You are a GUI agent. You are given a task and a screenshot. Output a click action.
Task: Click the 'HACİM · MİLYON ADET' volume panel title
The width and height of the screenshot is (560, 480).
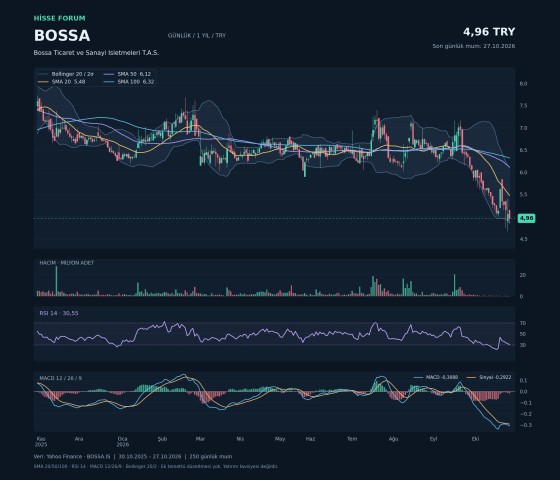66,263
